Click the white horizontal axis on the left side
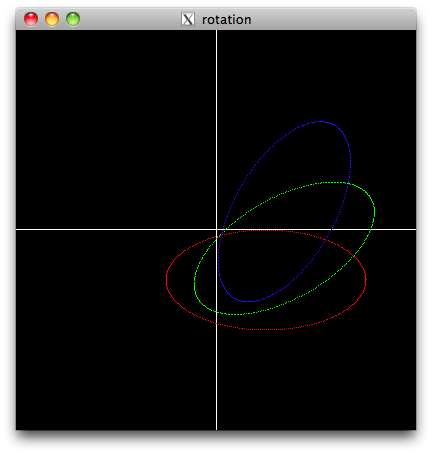 click(x=100, y=229)
